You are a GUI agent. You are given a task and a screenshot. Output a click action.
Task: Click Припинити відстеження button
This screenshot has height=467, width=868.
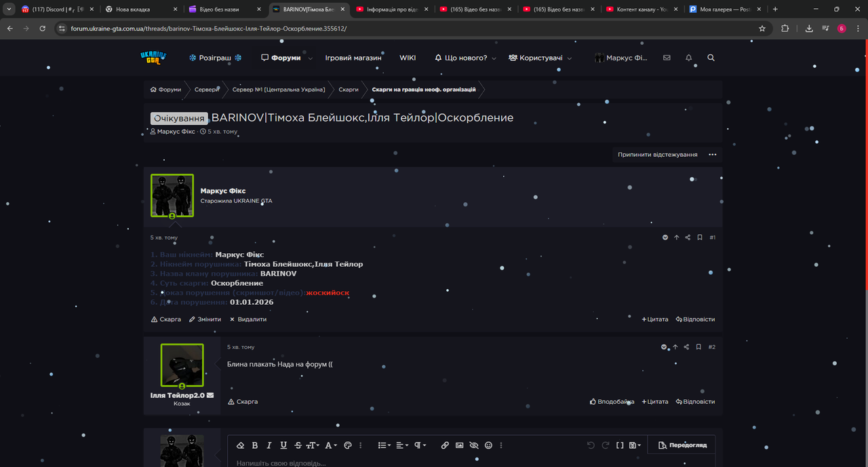pos(657,155)
